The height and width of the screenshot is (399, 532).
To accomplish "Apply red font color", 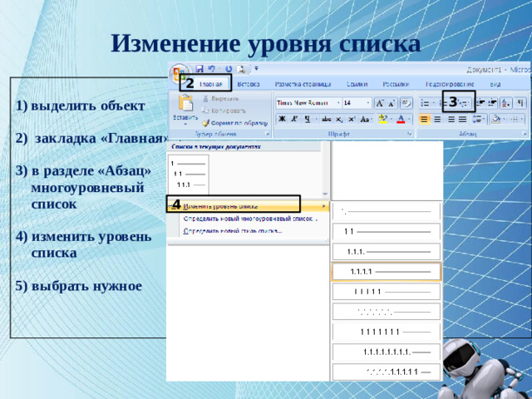I will click(x=401, y=119).
